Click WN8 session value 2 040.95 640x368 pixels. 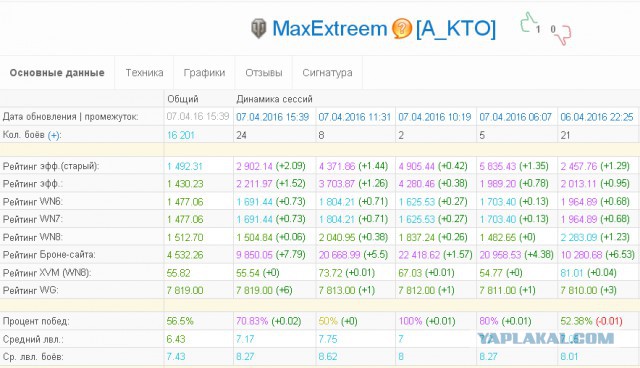click(337, 237)
